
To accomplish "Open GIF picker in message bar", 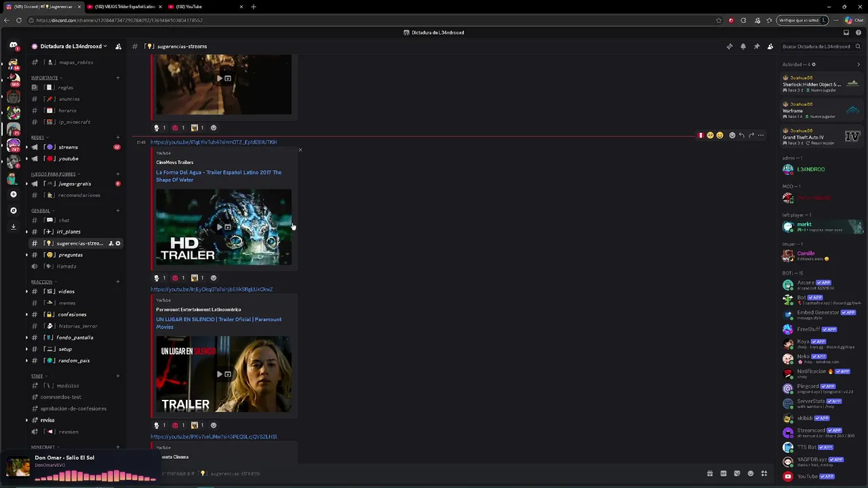I will click(723, 474).
